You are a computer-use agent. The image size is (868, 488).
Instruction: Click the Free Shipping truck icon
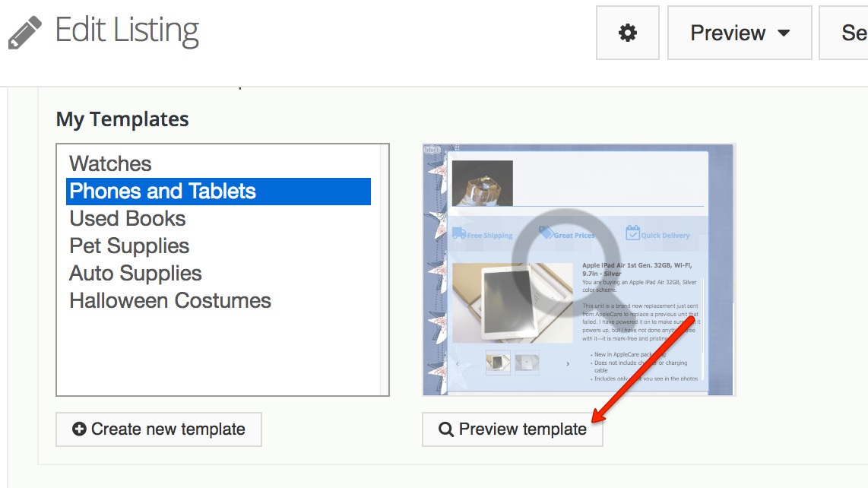click(x=459, y=233)
